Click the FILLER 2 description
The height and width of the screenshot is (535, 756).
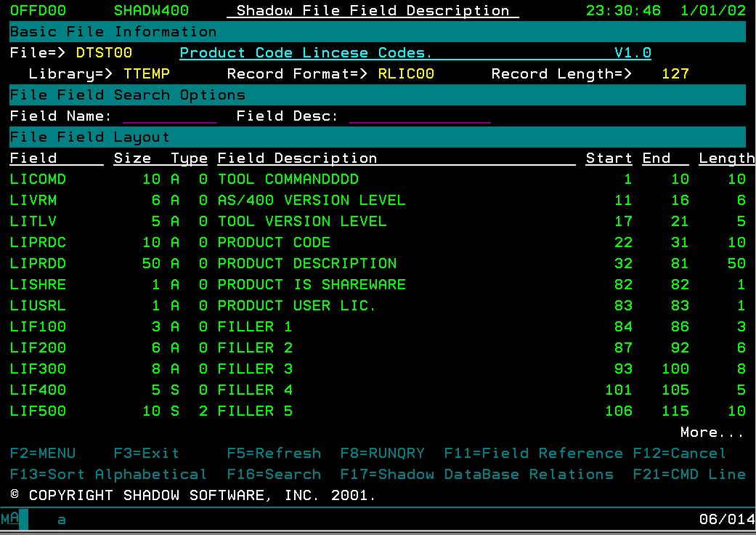pyautogui.click(x=255, y=347)
